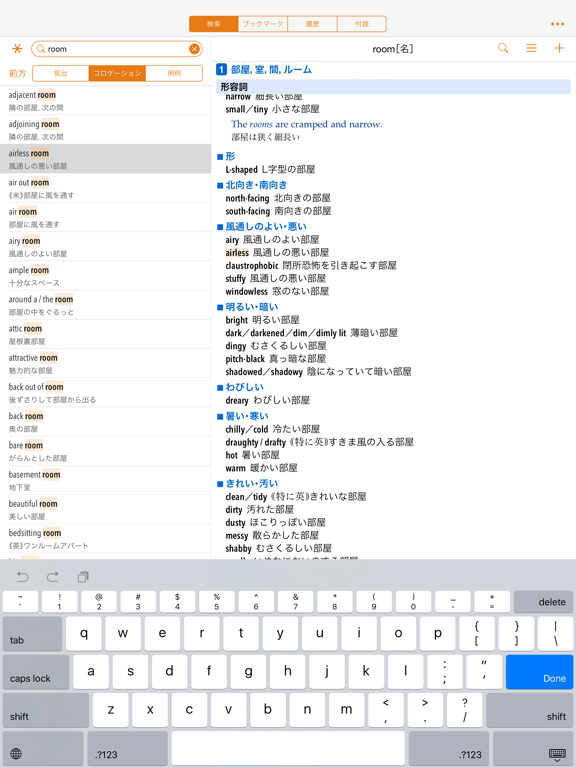Image resolution: width=576 pixels, height=768 pixels.
Task: Tap the example sentence about cramped rooms
Action: (307, 124)
